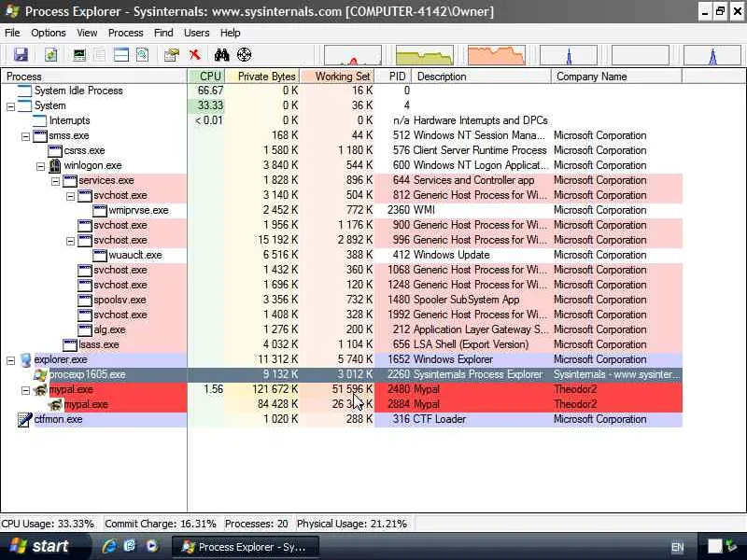The width and height of the screenshot is (747, 560).
Task: Click the Save toolbar icon
Action: (x=21, y=55)
